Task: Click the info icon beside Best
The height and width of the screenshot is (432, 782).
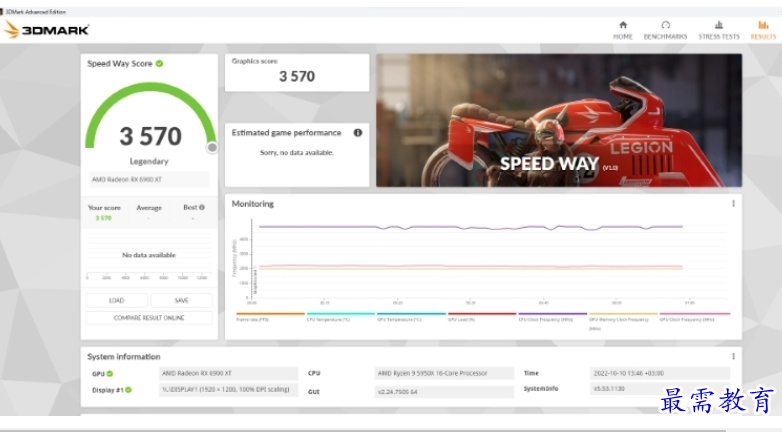Action: coord(201,207)
